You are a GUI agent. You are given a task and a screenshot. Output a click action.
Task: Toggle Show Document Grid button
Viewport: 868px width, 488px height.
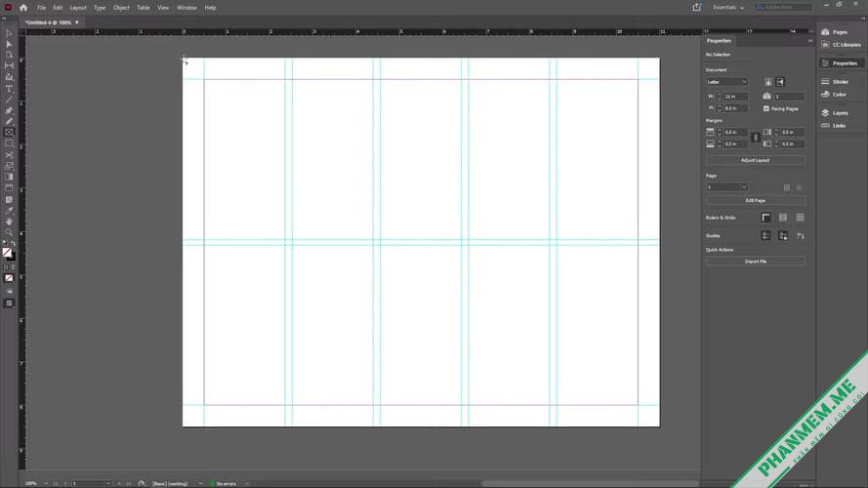(x=801, y=218)
